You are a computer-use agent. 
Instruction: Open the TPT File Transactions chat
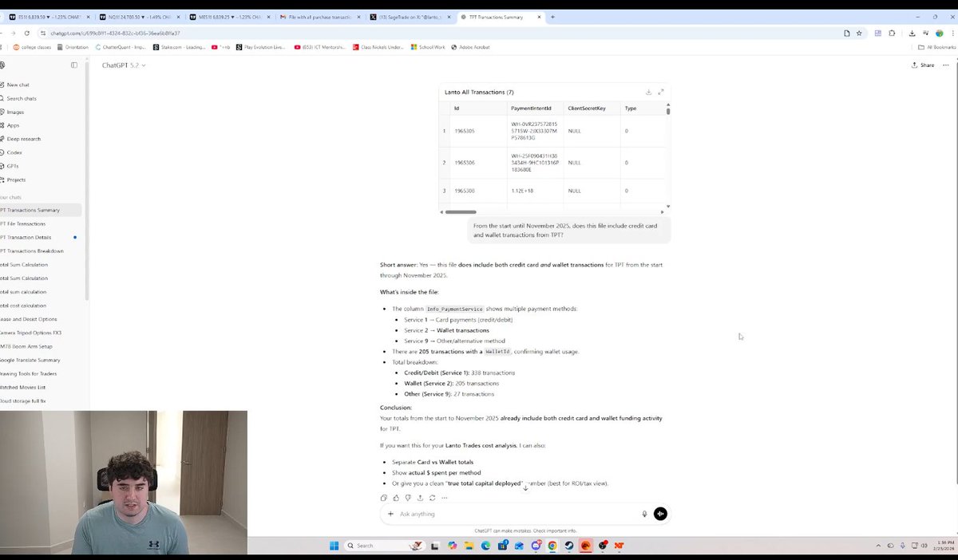tap(22, 223)
